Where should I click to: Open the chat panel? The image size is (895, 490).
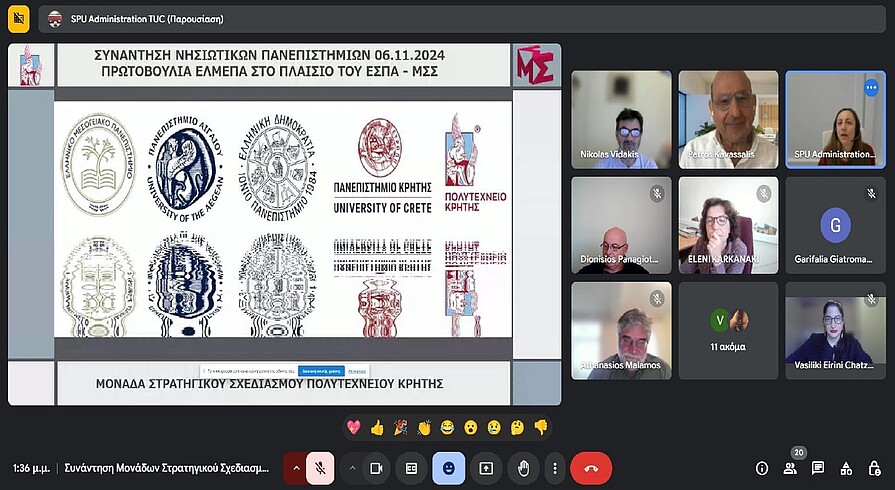point(818,469)
